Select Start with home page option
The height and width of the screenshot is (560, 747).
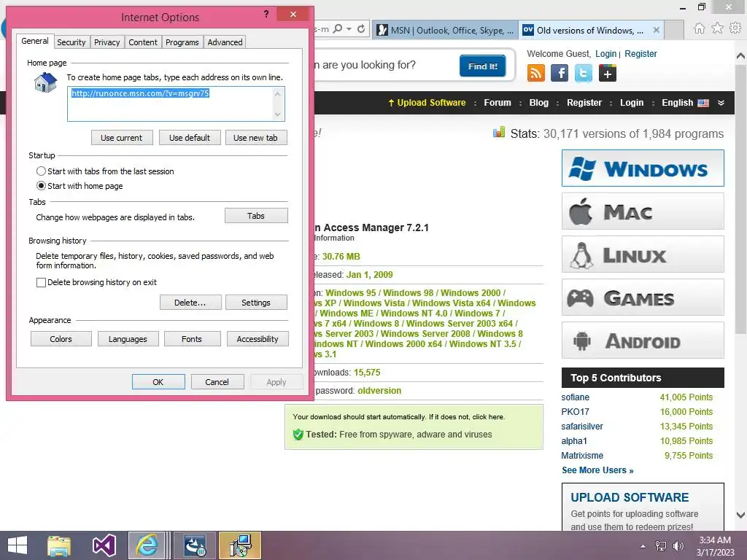[41, 186]
